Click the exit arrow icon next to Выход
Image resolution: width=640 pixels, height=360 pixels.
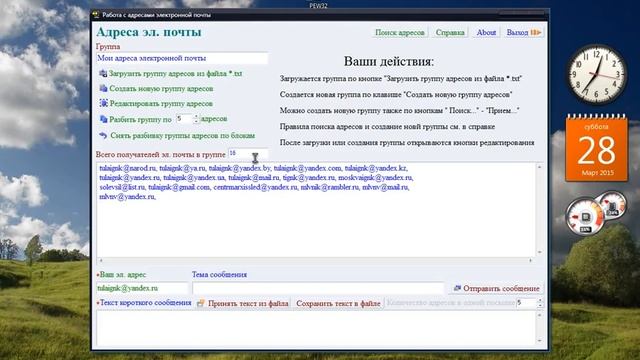[536, 32]
